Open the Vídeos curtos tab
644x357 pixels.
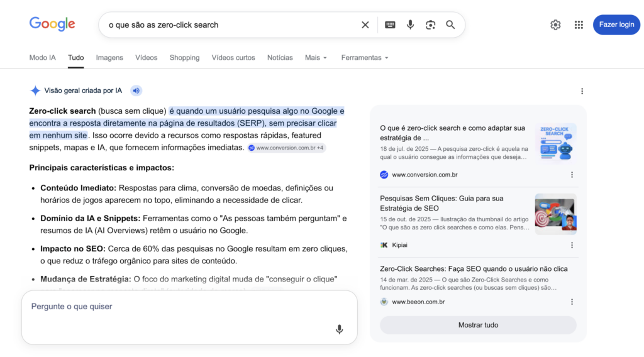(x=233, y=57)
